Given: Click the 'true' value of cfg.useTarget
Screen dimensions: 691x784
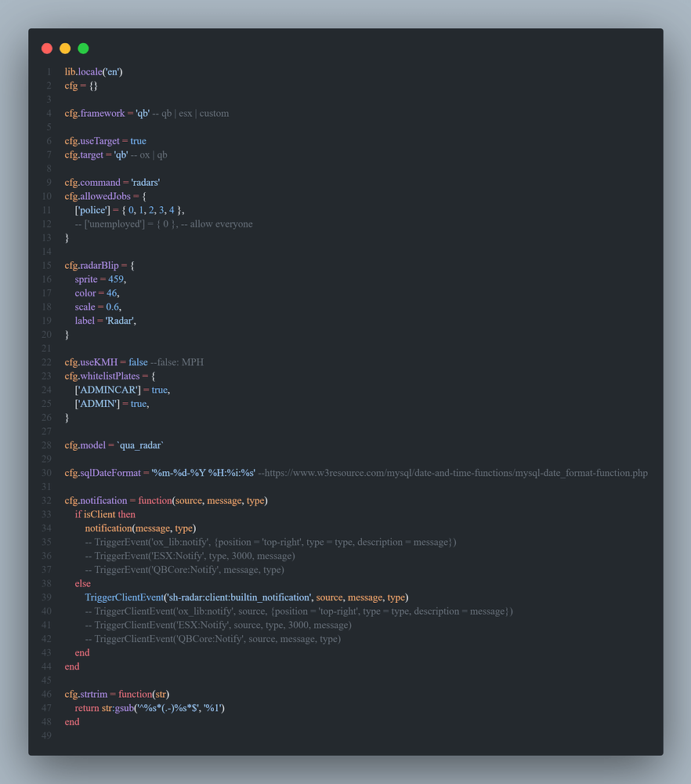Looking at the screenshot, I should [138, 141].
